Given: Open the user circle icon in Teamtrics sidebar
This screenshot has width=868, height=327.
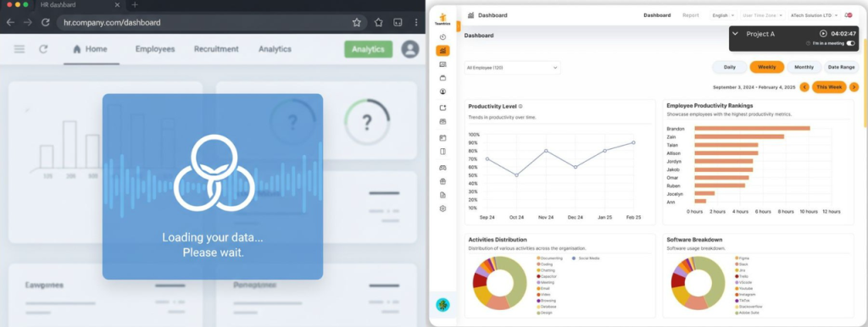Looking at the screenshot, I should pyautogui.click(x=442, y=91).
